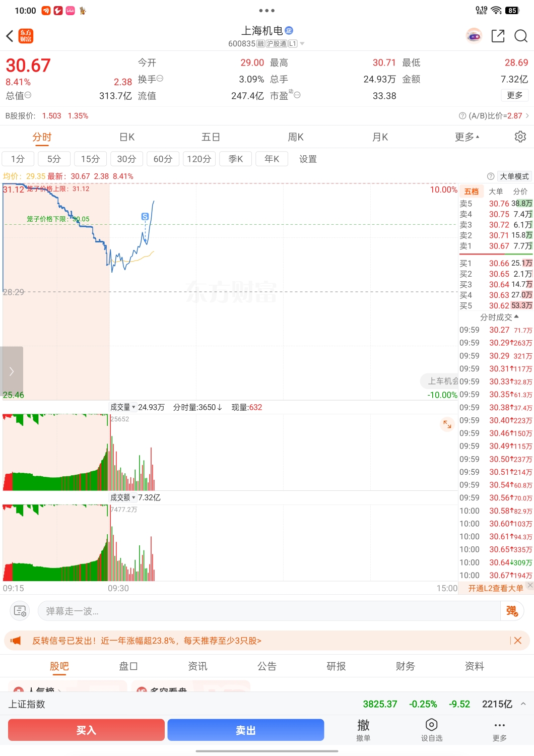Collapse the 分时成交 list
The height and width of the screenshot is (756, 534).
point(499,317)
